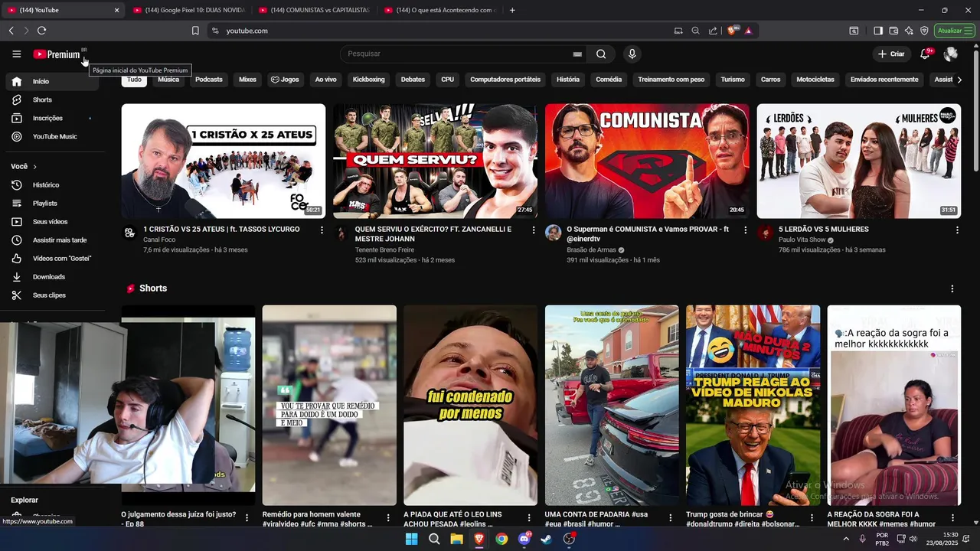Switch to the COMUNISTAS vs CAPITALISTAS browser tab
Image resolution: width=980 pixels, height=551 pixels.
(x=314, y=10)
